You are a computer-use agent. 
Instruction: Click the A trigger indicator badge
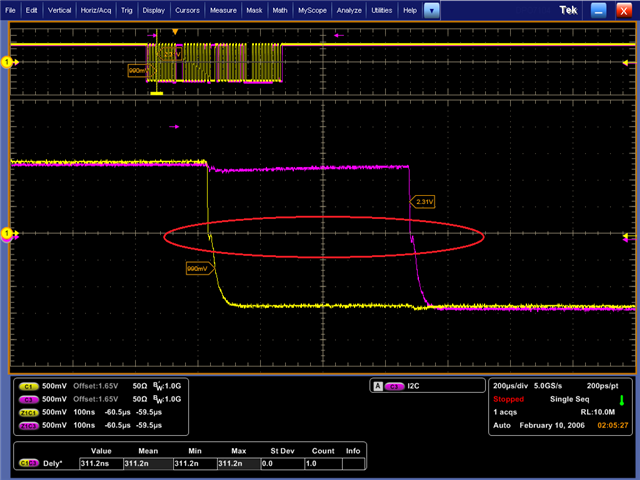(x=378, y=386)
